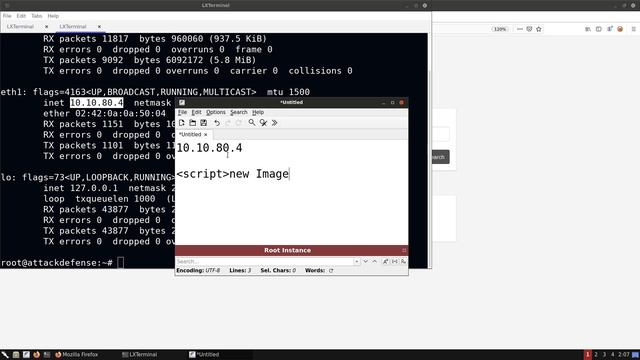The width and height of the screenshot is (640, 360).
Task: Open the Edit menu in LXTerminal
Action: (21, 16)
